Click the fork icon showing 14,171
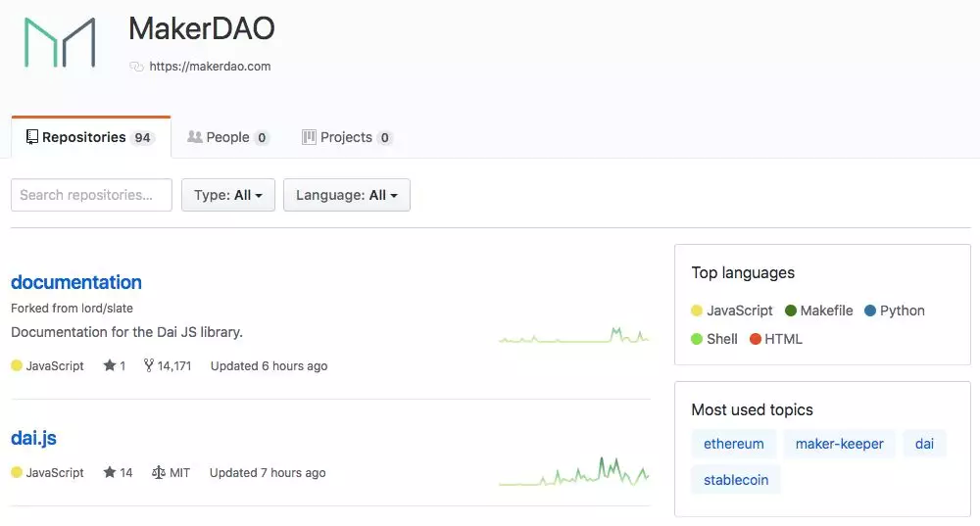The width and height of the screenshot is (980, 526). pyautogui.click(x=148, y=365)
